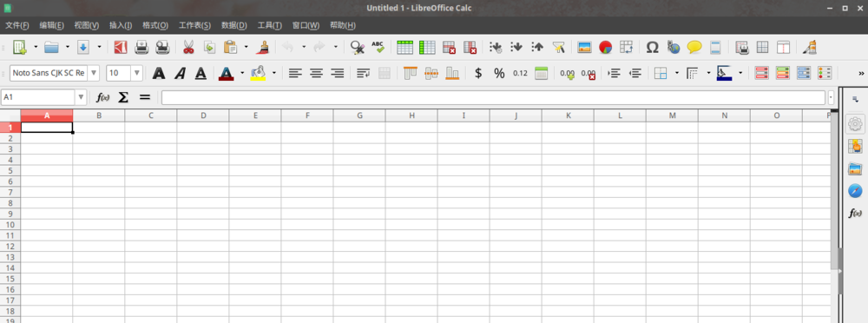The image size is (868, 323).
Task: Open the 视图(V) menu
Action: pos(86,25)
